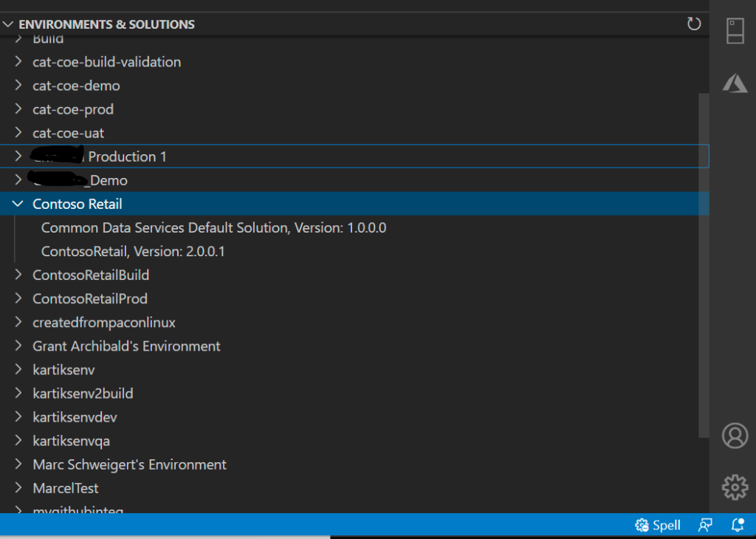Open the Power Platform activity bar icon
Screen dimensions: 756x539
735,31
